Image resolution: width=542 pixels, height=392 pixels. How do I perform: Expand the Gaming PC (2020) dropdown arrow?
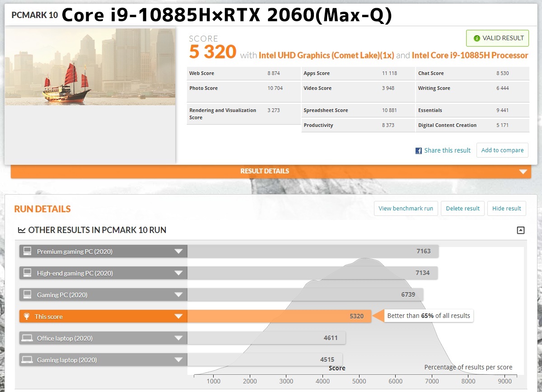coord(178,295)
